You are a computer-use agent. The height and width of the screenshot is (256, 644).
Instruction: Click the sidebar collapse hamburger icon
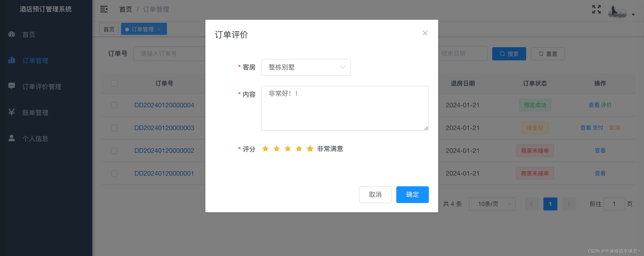point(104,9)
